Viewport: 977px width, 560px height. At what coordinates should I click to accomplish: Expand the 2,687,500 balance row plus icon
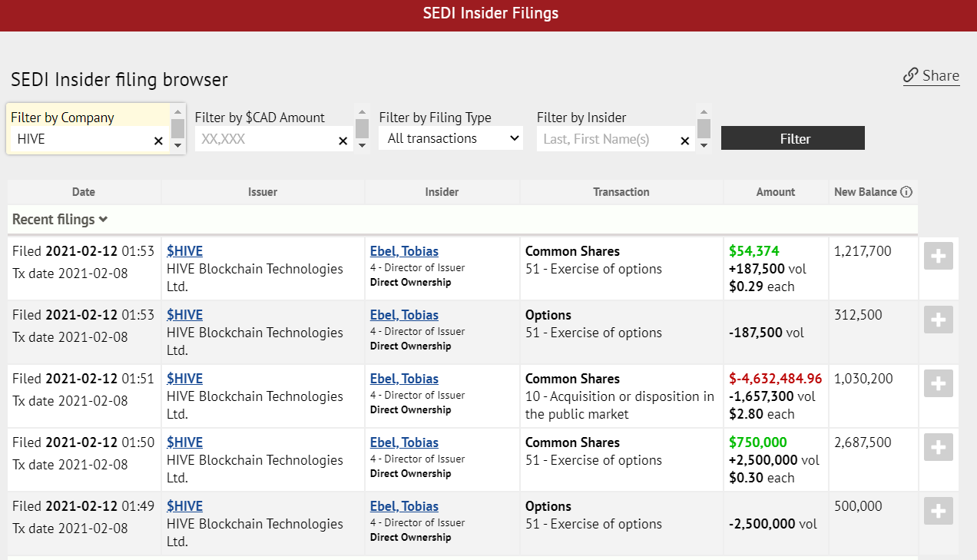[939, 448]
